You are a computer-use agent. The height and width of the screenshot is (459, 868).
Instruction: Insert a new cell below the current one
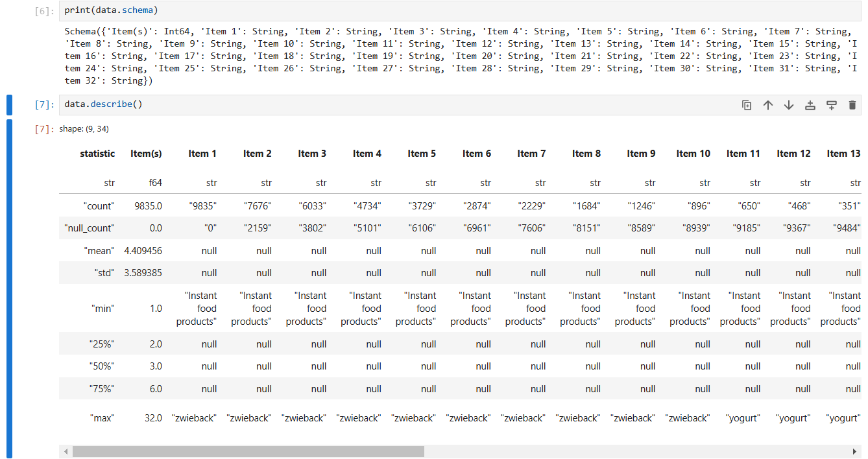click(x=831, y=105)
